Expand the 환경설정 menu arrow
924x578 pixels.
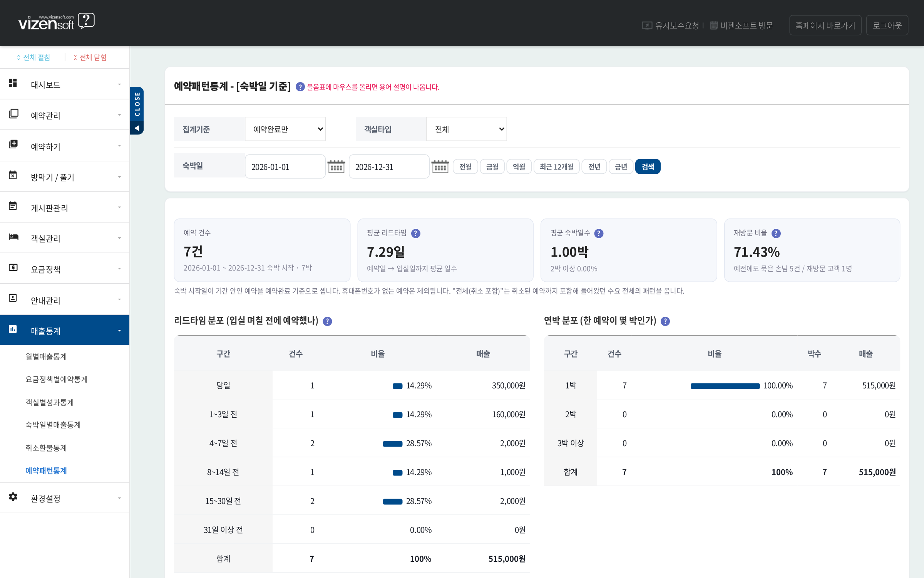click(119, 498)
